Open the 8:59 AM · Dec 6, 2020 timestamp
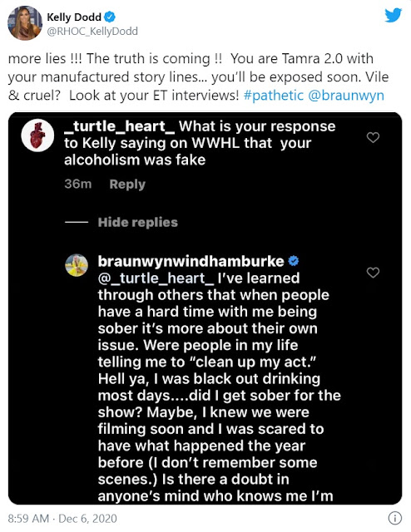The height and width of the screenshot is (532, 411). click(62, 518)
